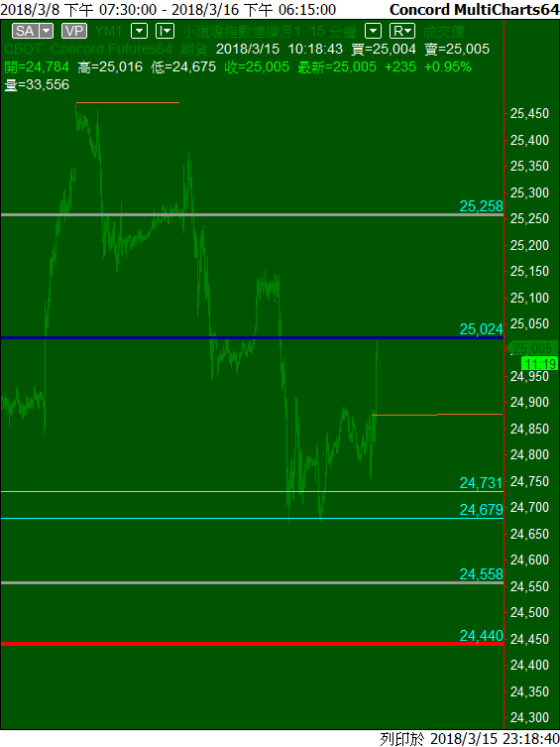Click the 低=24,675 low value
560x747 pixels.
(183, 66)
